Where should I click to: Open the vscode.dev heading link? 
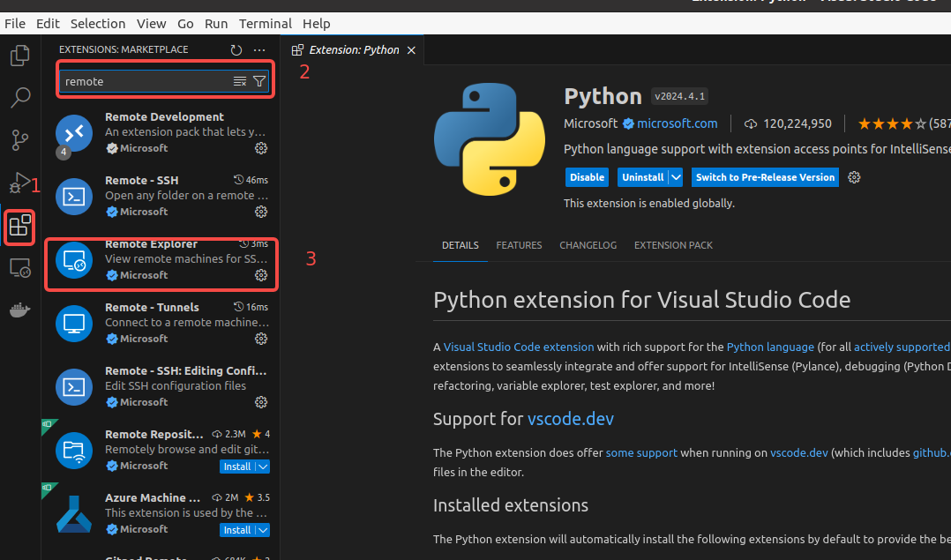tap(570, 419)
